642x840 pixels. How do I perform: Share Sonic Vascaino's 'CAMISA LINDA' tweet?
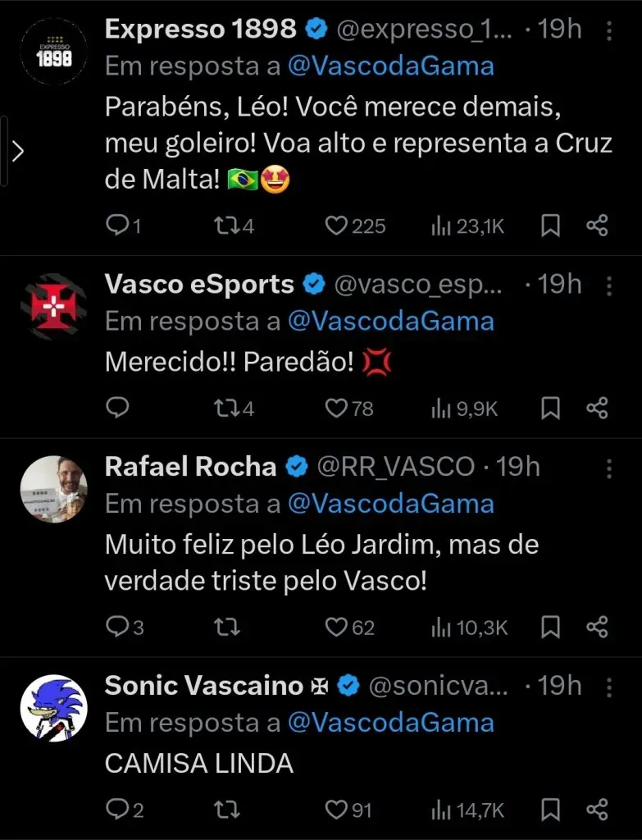click(x=597, y=810)
